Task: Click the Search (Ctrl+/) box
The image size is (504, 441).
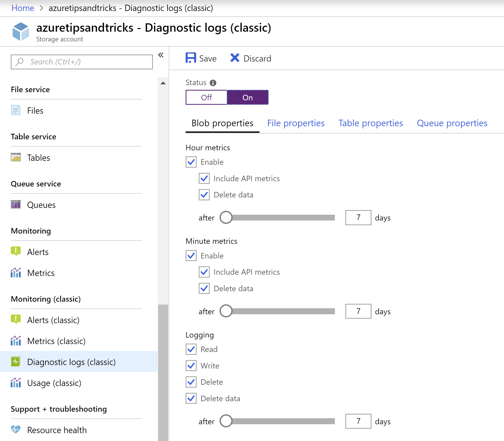Action: pos(82,62)
